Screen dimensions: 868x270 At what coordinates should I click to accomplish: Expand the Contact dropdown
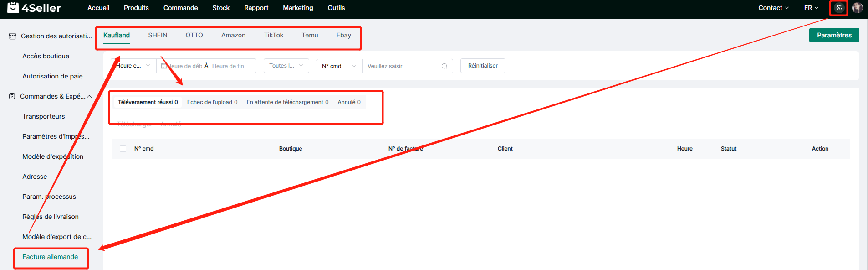pos(773,8)
